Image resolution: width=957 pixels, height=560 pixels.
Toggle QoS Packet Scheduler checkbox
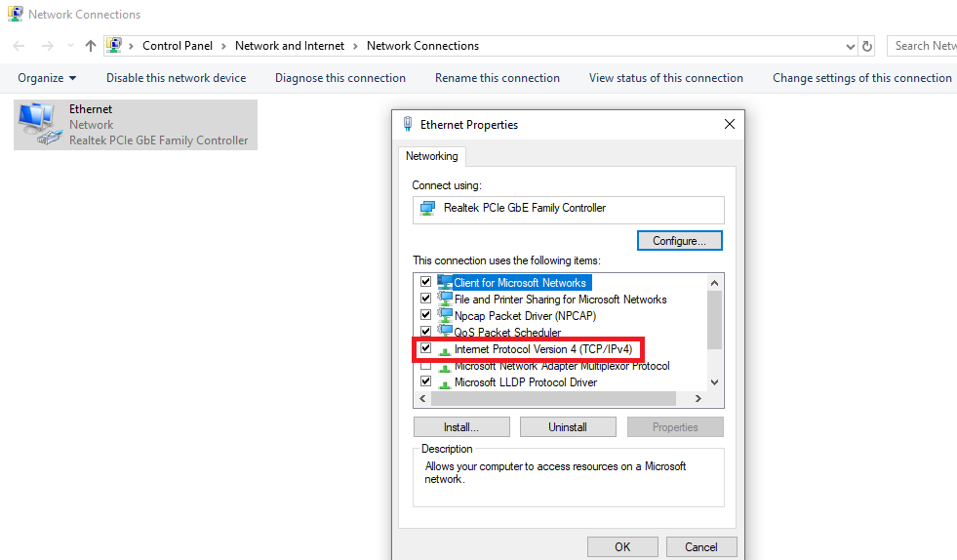click(426, 331)
